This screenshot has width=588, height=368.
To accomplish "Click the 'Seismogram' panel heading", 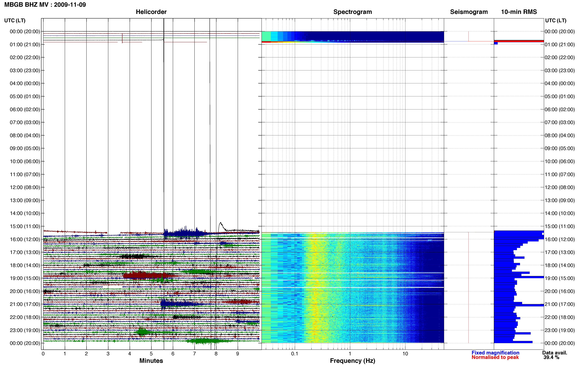I will coord(469,12).
